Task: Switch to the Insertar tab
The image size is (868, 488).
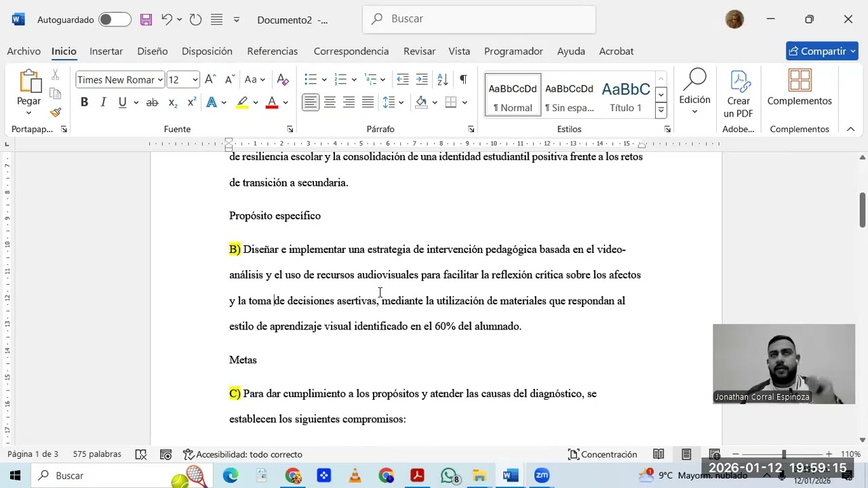Action: pos(106,52)
